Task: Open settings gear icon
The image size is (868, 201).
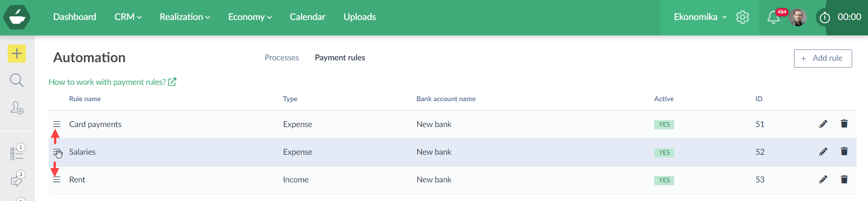Action: coord(742,17)
